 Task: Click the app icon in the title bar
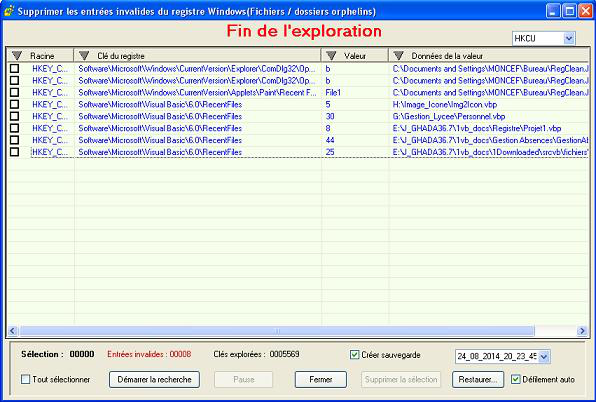click(x=9, y=11)
